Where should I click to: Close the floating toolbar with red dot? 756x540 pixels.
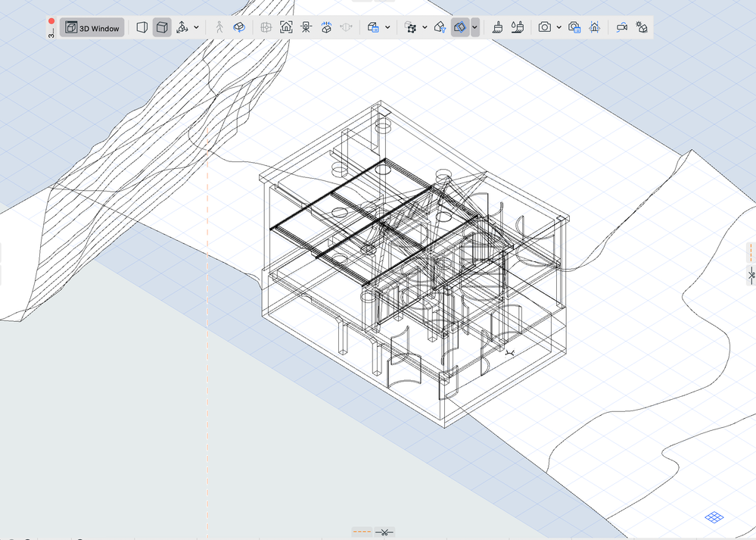(51, 20)
